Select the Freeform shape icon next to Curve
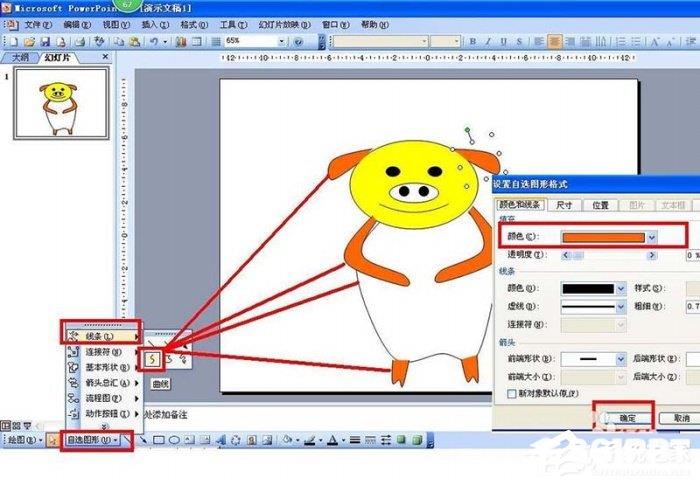Viewport: 700px width, 485px height. pos(169,359)
